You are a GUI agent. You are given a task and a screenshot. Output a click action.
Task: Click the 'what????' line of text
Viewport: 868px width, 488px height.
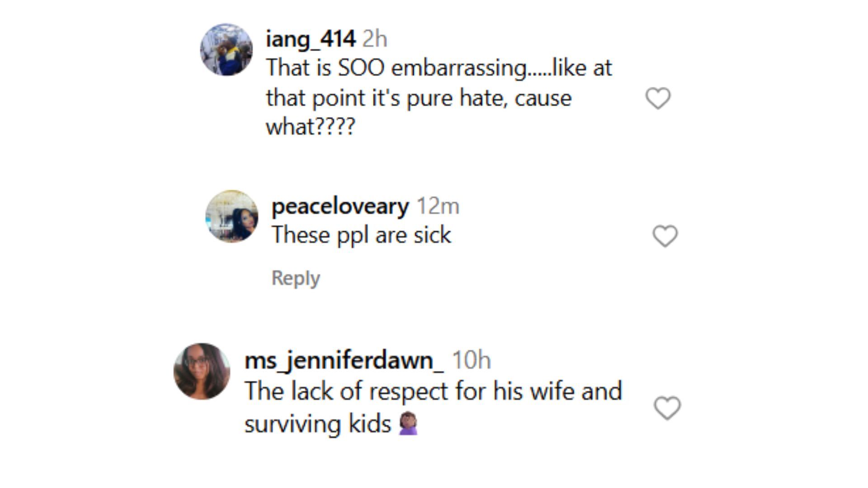coord(311,126)
